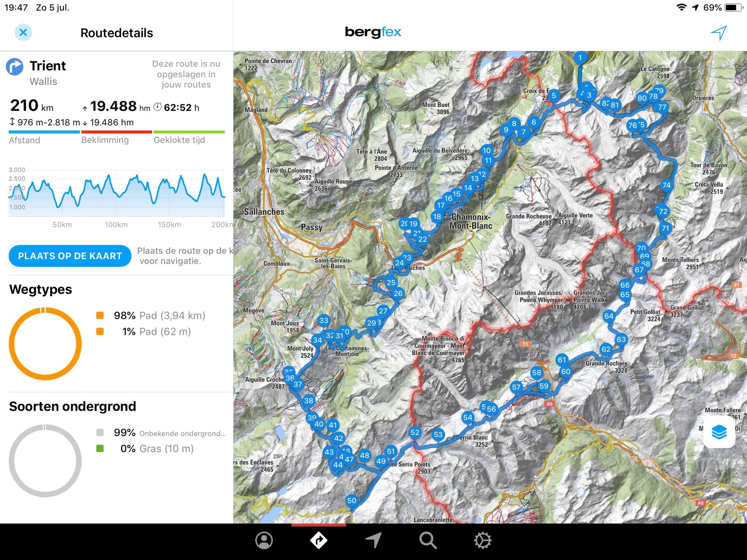Open the settings via the gear icon

tap(483, 539)
